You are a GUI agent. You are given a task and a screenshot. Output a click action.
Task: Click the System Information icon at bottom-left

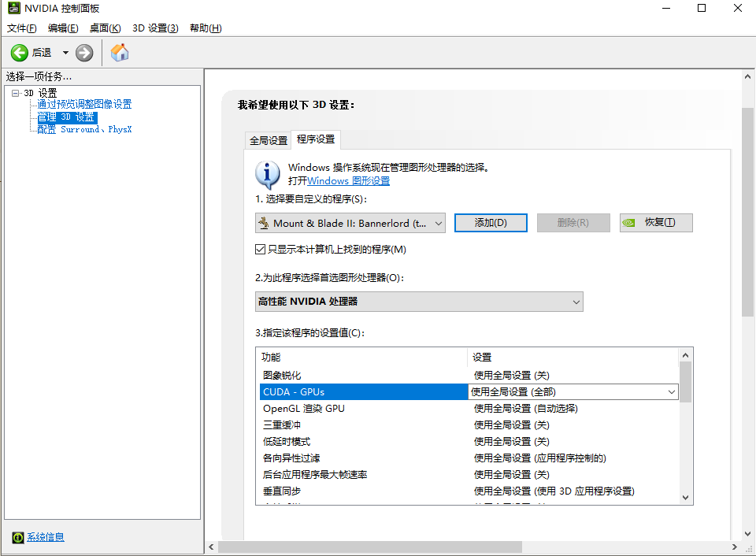18,537
